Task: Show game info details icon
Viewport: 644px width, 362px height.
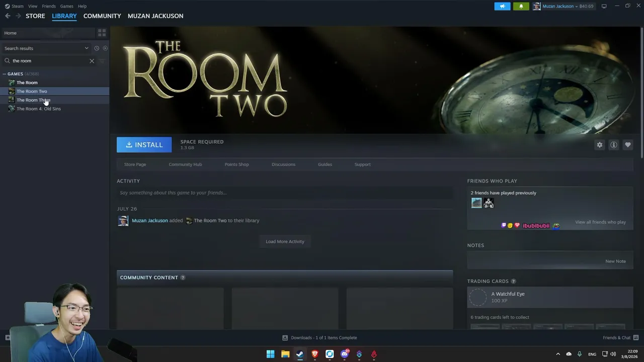Action: pos(614,145)
